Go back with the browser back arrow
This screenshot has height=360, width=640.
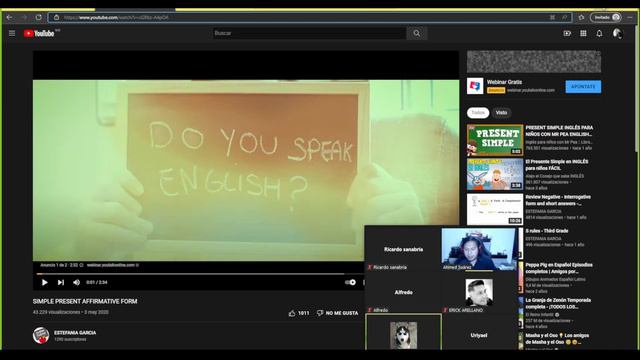(x=9, y=18)
